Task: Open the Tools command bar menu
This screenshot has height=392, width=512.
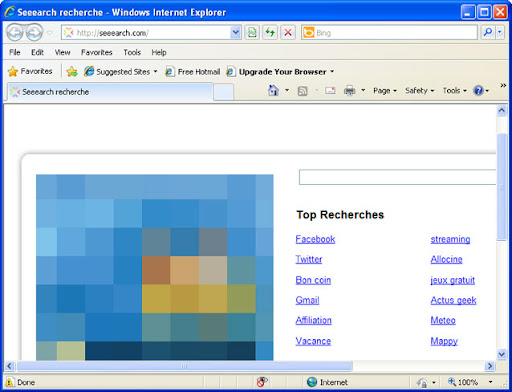Action: pyautogui.click(x=454, y=90)
